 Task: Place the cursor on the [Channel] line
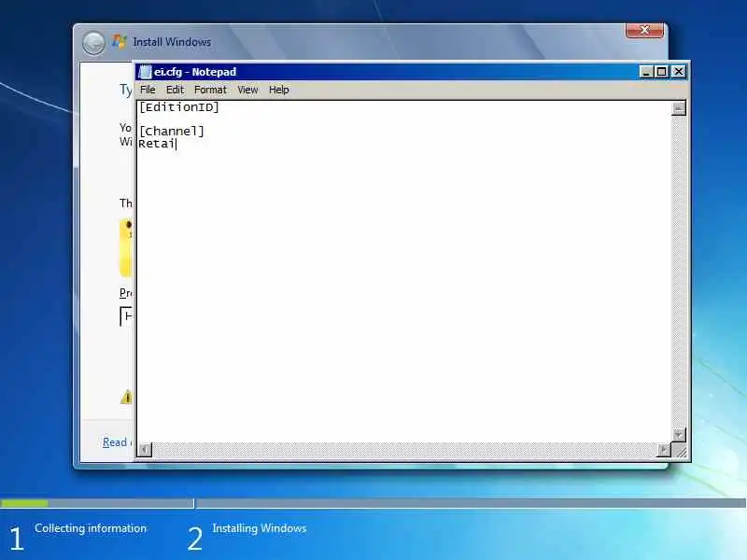point(172,131)
